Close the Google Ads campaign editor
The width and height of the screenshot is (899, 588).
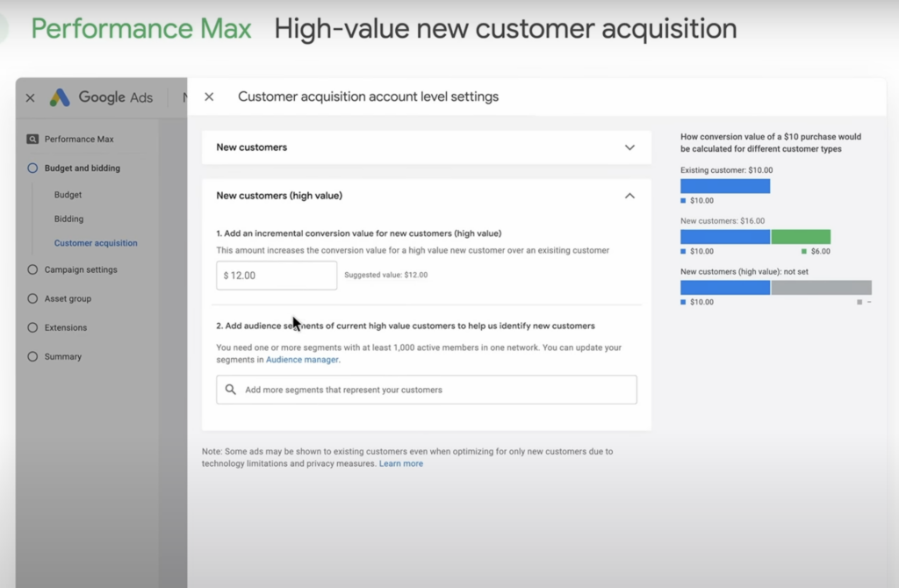31,98
